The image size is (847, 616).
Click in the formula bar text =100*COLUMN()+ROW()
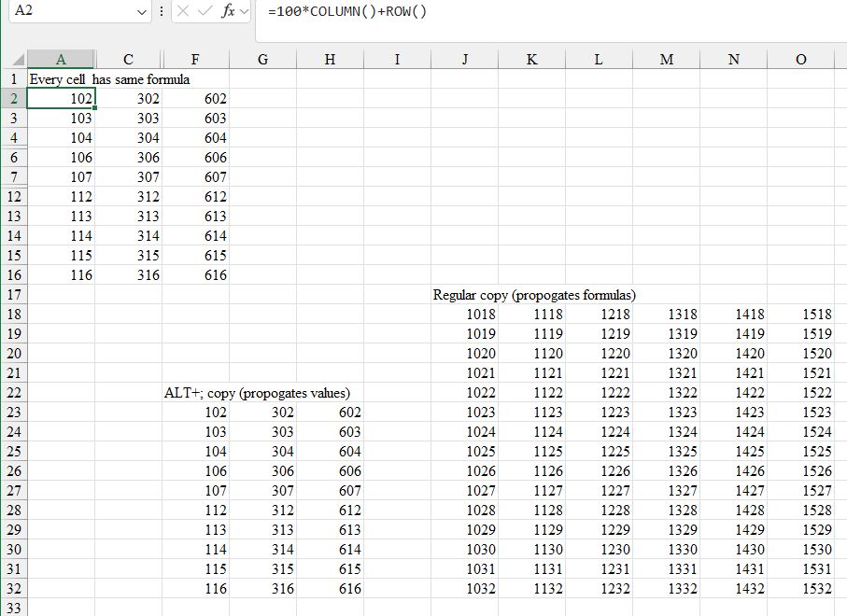[x=347, y=12]
